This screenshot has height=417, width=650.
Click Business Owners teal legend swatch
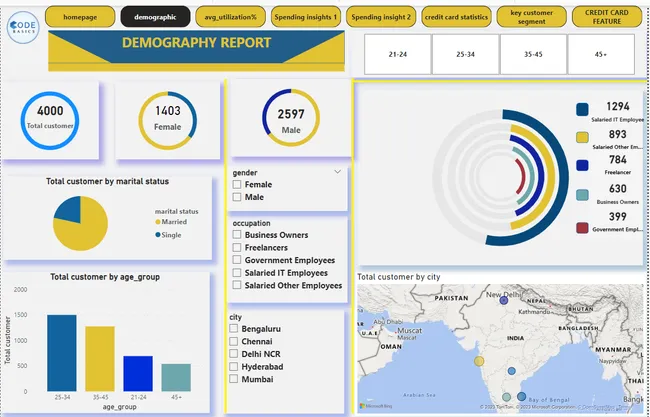coord(582,195)
